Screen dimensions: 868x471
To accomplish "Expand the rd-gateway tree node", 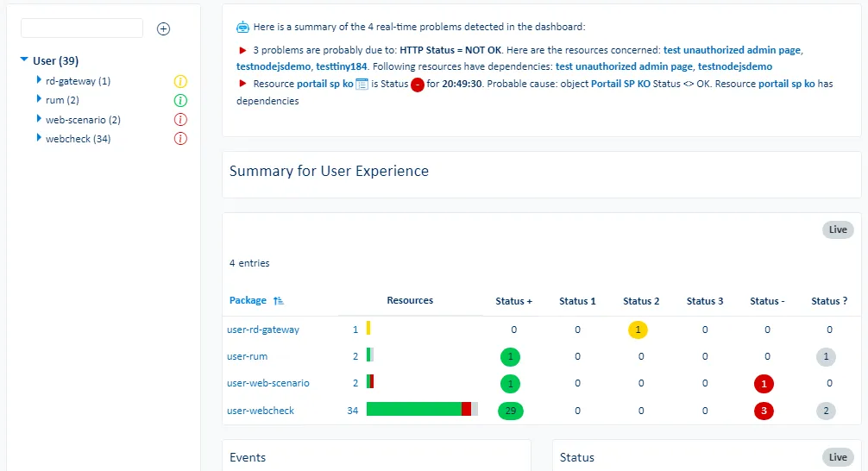I will coord(39,80).
